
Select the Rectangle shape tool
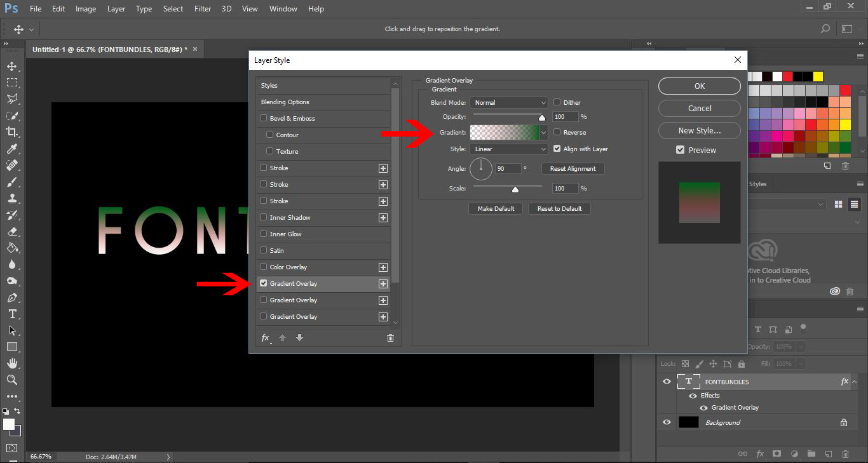12,347
